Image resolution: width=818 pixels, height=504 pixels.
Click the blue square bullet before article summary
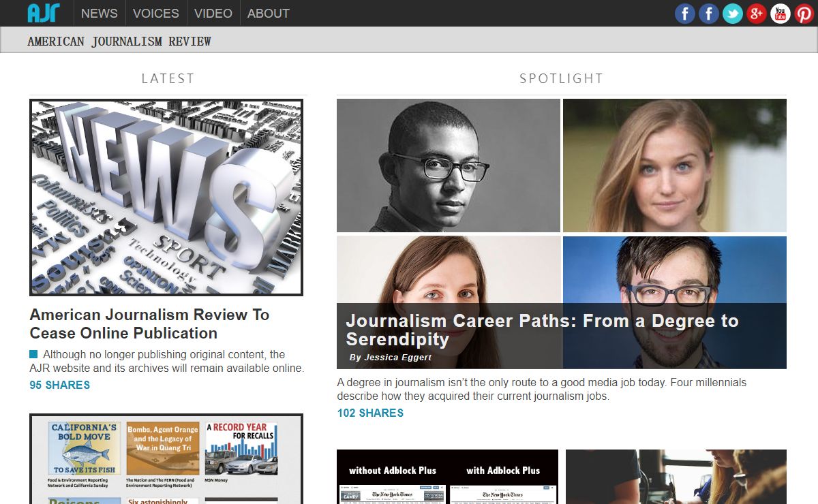(33, 354)
